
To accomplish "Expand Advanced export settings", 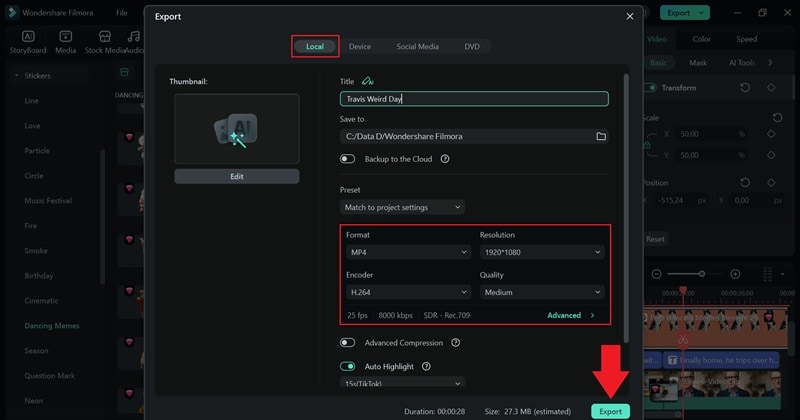I will 570,315.
